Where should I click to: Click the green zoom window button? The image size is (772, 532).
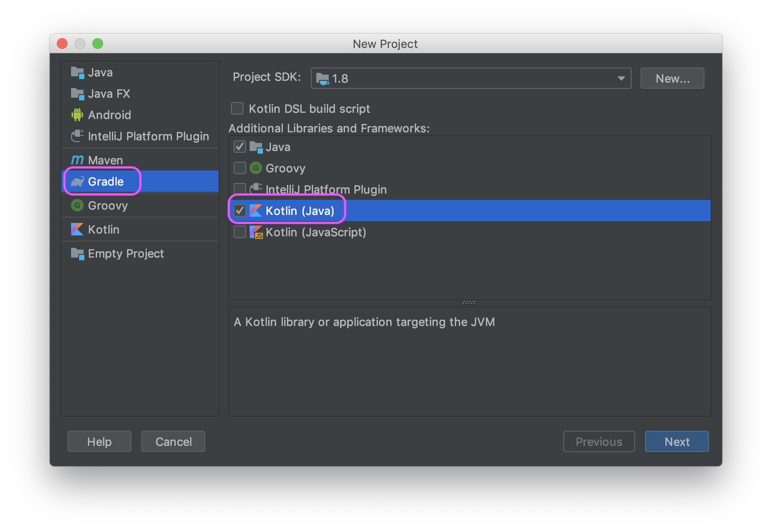pyautogui.click(x=98, y=44)
